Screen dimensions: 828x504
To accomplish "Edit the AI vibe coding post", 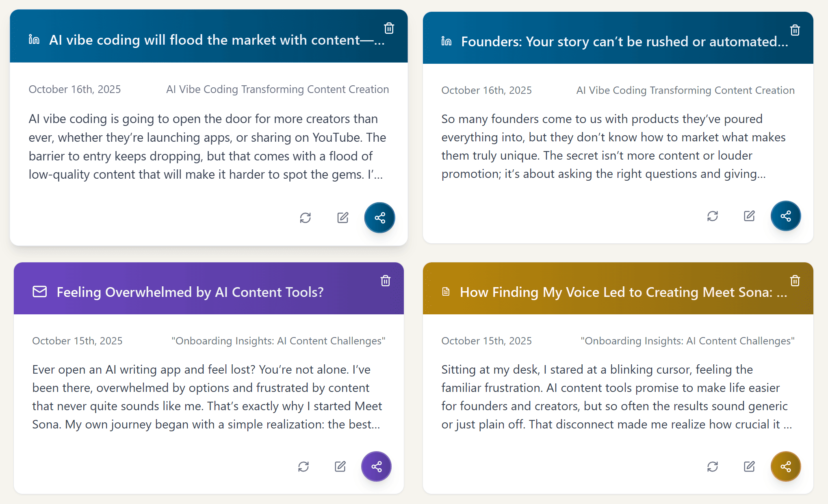I will 342,218.
